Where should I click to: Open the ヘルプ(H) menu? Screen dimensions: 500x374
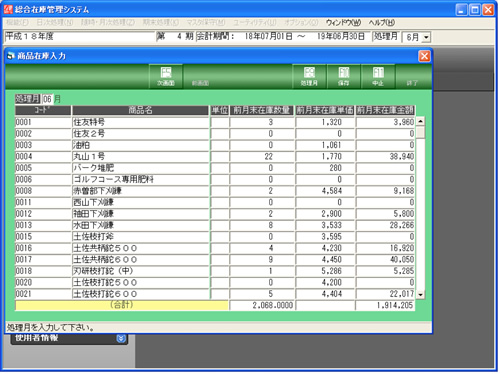(382, 23)
